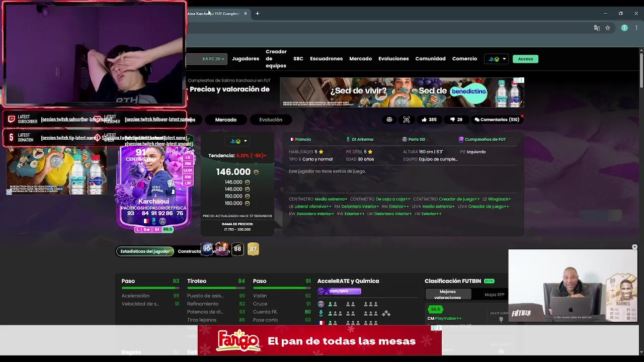Click the Fargo bread ad banner
644x362 pixels.
tap(319, 341)
